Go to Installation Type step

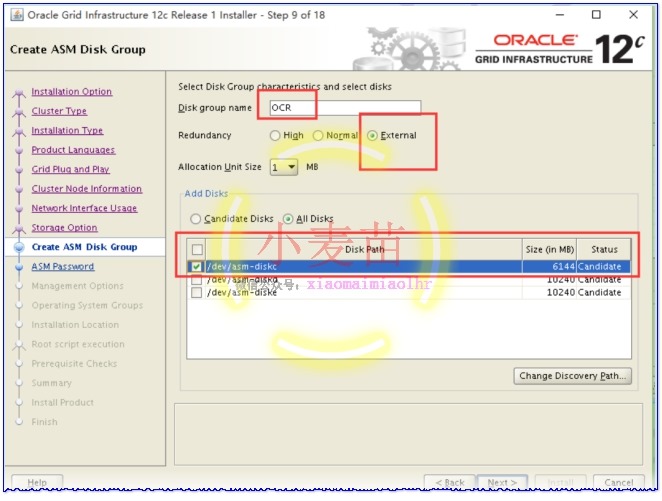[67, 130]
